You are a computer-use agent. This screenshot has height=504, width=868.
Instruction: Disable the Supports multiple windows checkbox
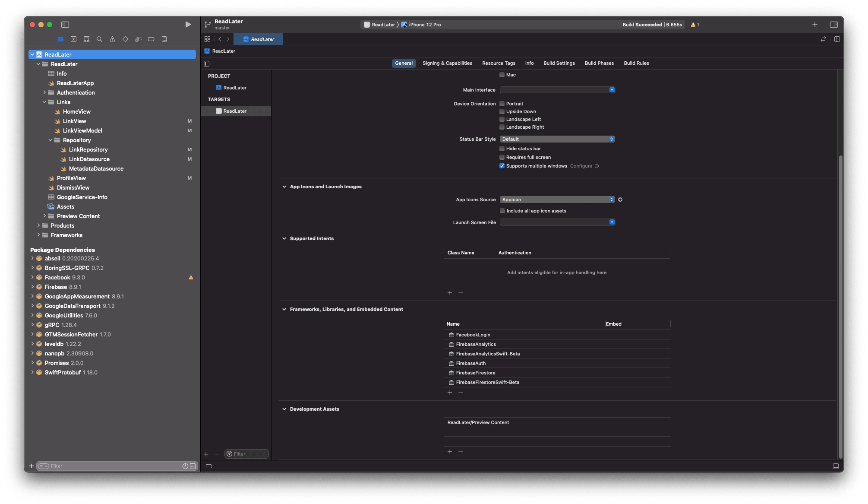click(501, 165)
